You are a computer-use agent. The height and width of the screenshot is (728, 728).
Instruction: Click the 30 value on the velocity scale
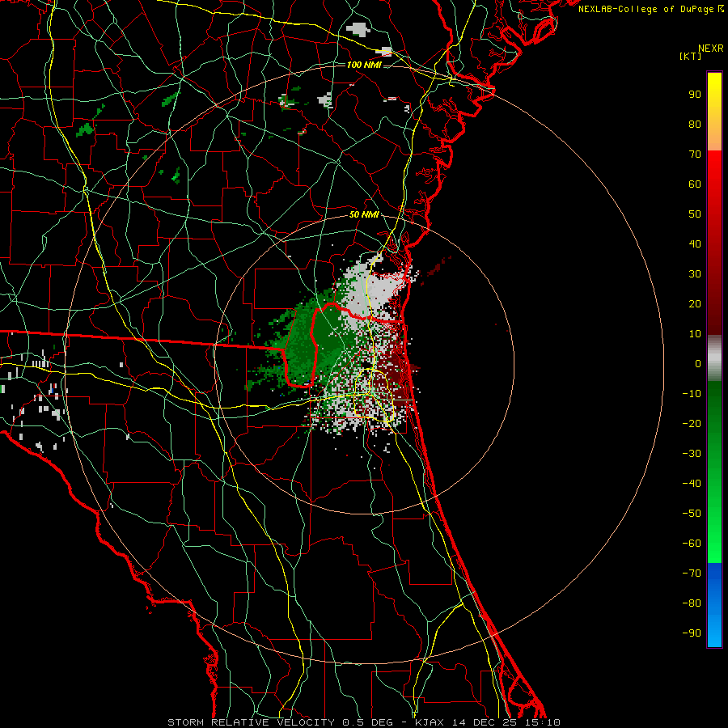point(695,274)
